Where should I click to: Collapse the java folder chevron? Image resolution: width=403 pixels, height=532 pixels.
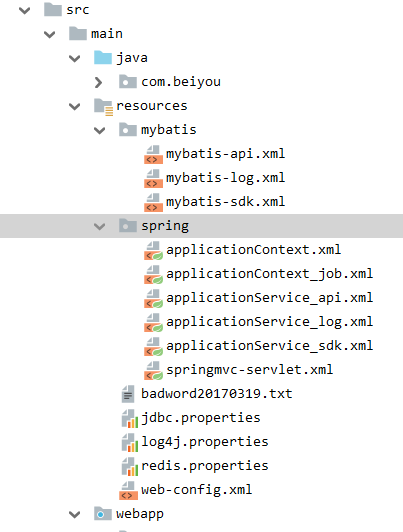click(x=75, y=58)
